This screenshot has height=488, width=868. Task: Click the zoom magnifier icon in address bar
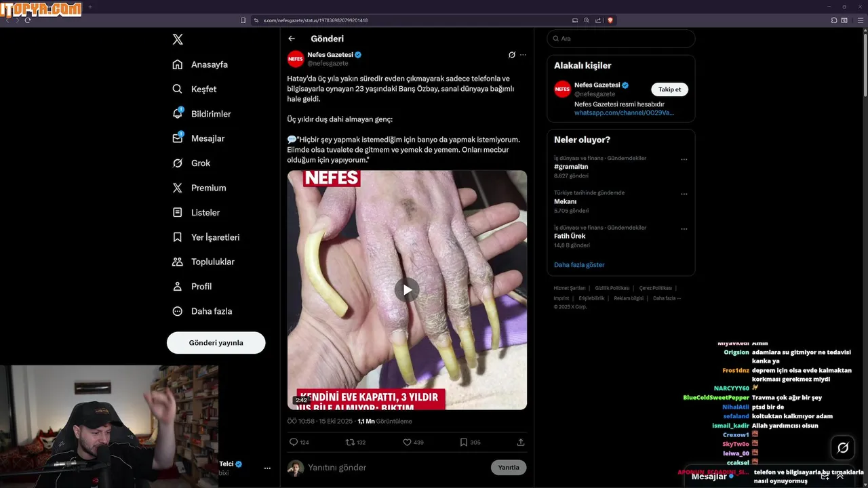587,20
